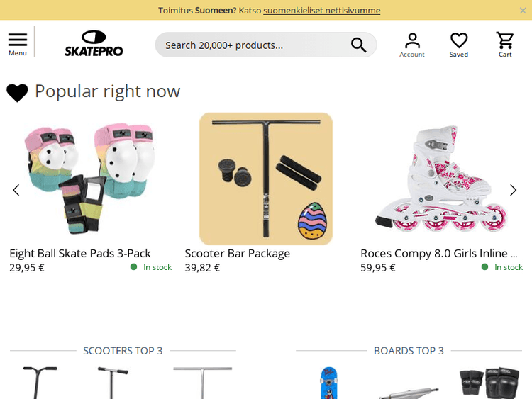Click the SkatePro logo
The image size is (532, 399).
coord(94,43)
